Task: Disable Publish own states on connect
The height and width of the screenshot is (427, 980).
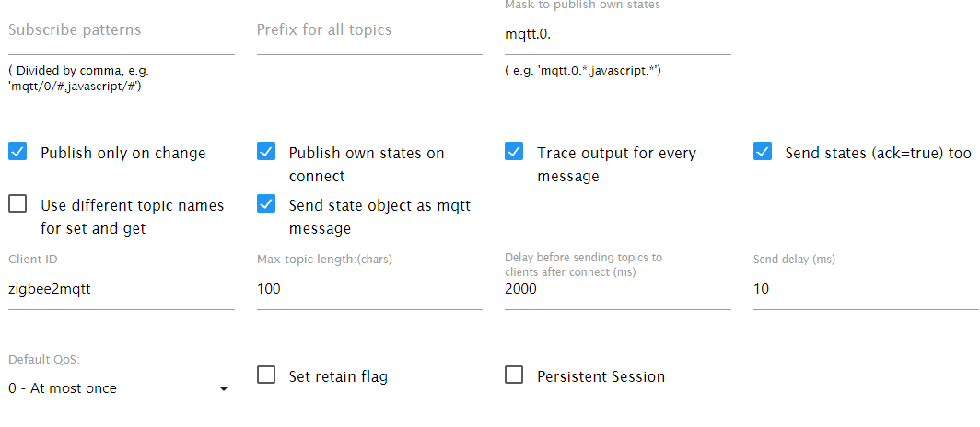Action: 266,152
